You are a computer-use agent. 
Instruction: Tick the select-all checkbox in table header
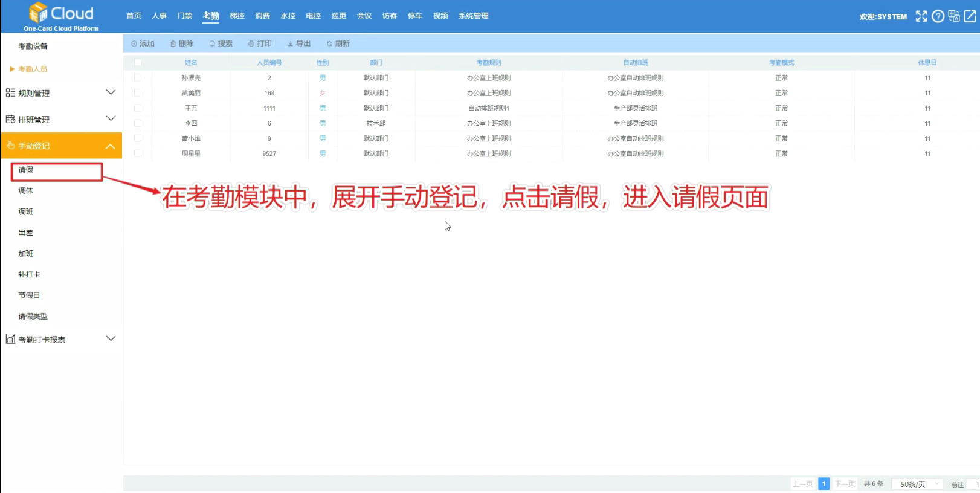pyautogui.click(x=138, y=62)
